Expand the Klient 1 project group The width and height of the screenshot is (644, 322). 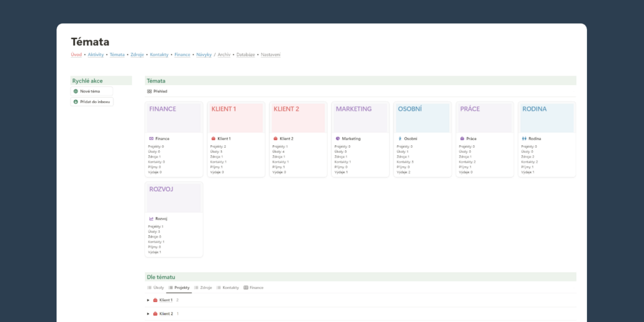pos(148,300)
